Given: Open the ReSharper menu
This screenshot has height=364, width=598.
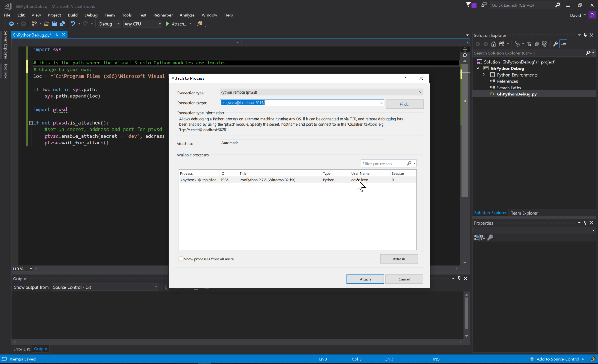Looking at the screenshot, I should coord(163,15).
